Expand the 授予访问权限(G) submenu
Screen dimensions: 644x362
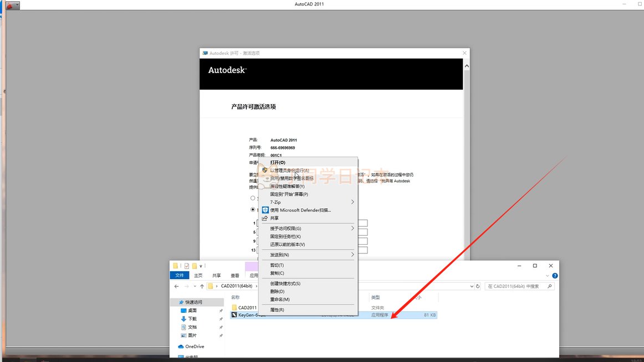[352, 229]
